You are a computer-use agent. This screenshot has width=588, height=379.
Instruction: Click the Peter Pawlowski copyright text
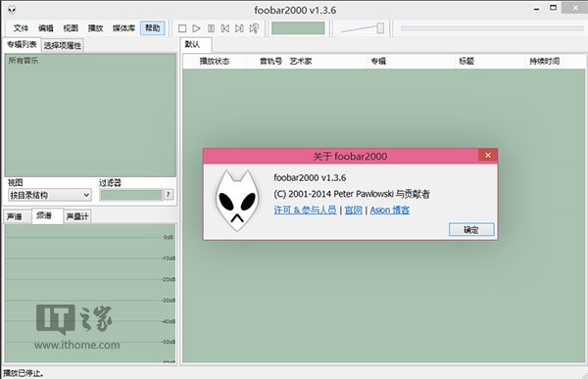352,194
